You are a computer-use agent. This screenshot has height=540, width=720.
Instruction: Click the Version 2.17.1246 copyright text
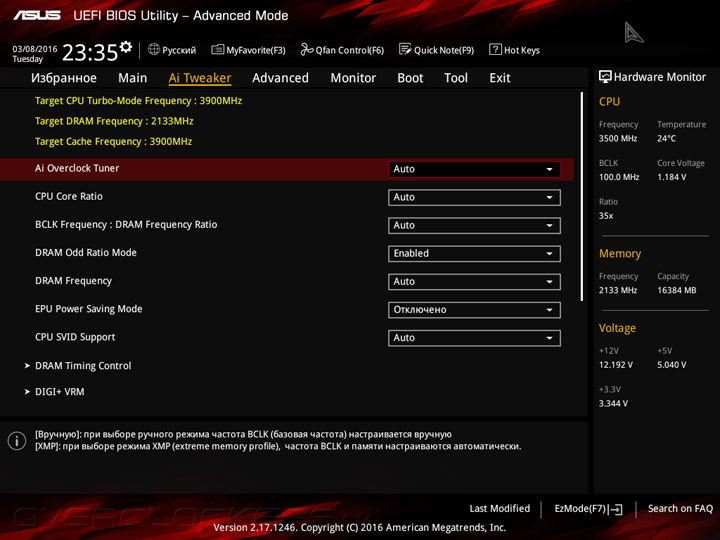[x=360, y=528]
